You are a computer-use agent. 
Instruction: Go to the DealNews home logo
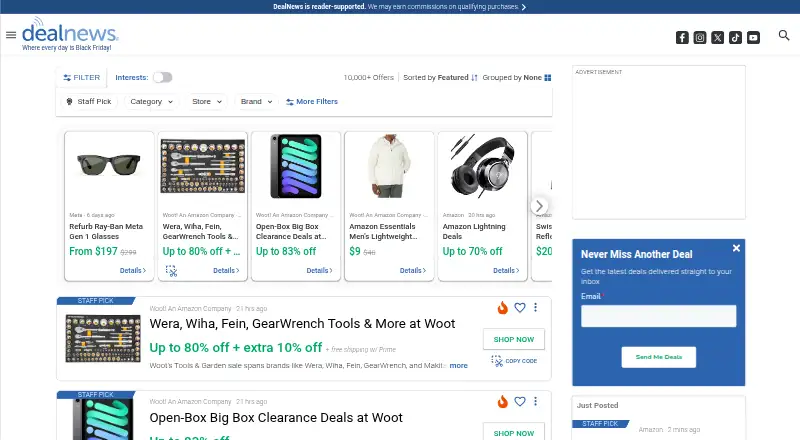coord(70,34)
